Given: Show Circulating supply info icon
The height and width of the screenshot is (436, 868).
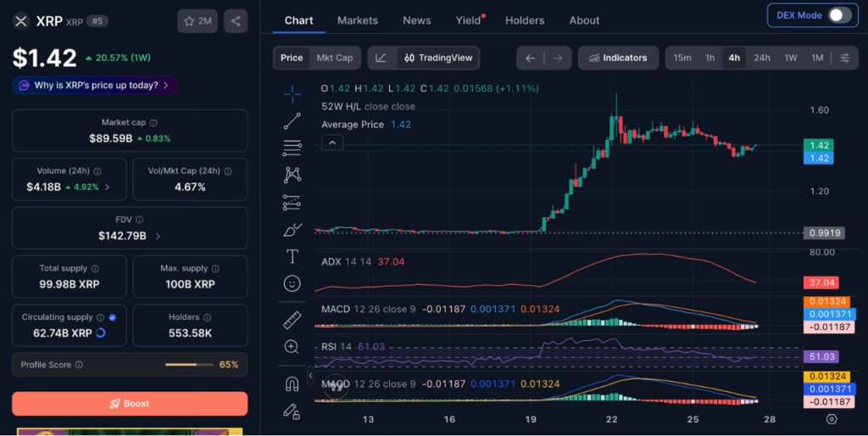Looking at the screenshot, I should 100,317.
